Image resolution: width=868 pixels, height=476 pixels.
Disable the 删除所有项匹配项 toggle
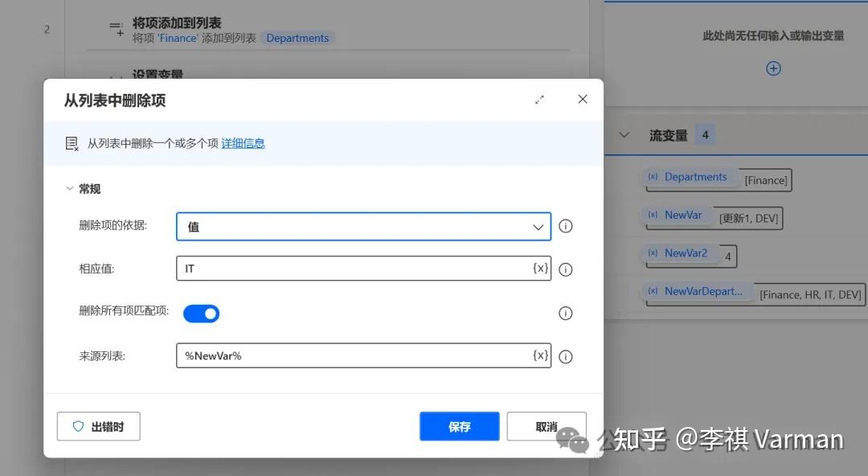point(201,313)
